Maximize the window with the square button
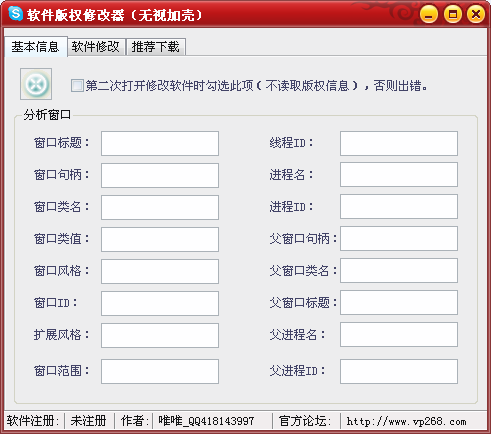The height and width of the screenshot is (434, 491). tap(452, 14)
